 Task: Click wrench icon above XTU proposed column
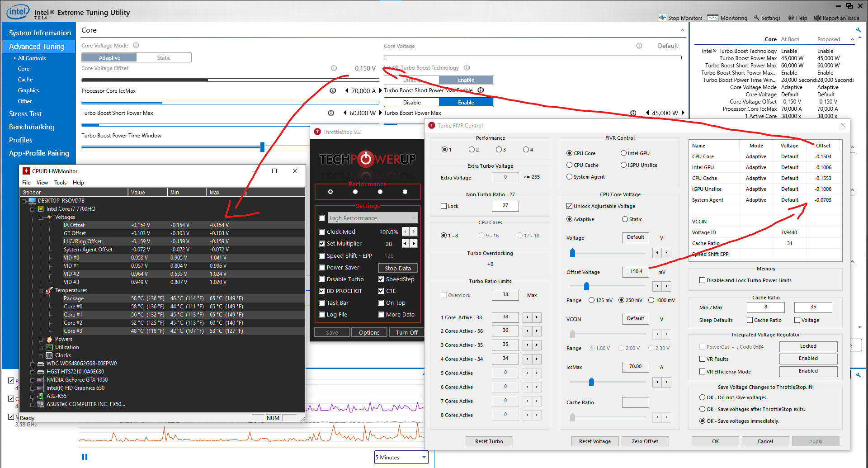pyautogui.click(x=859, y=30)
